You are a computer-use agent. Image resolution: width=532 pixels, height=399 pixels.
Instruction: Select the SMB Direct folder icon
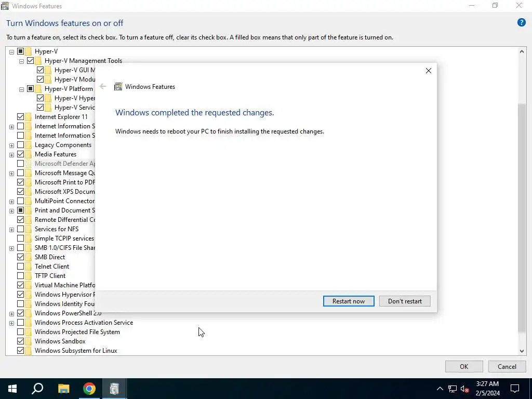[29, 257]
